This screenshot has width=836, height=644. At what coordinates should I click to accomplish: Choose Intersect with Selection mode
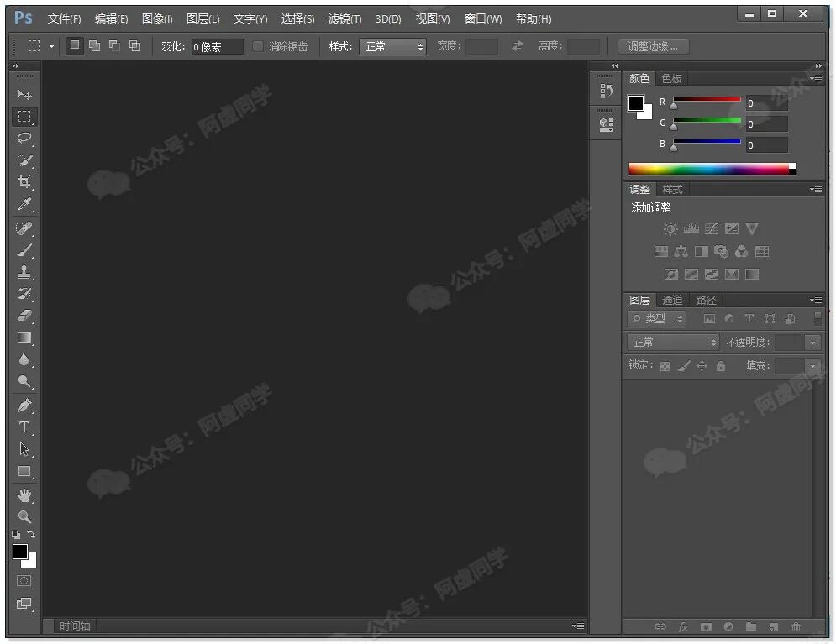coord(135,46)
